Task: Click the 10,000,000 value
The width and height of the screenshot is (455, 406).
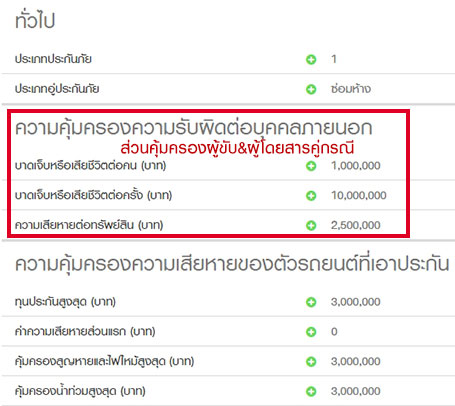Action: coord(359,195)
